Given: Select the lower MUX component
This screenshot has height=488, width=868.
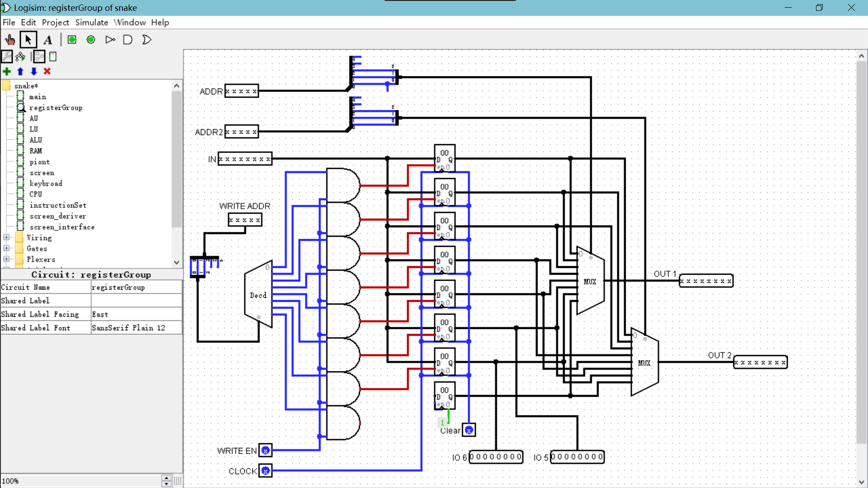Looking at the screenshot, I should [645, 362].
